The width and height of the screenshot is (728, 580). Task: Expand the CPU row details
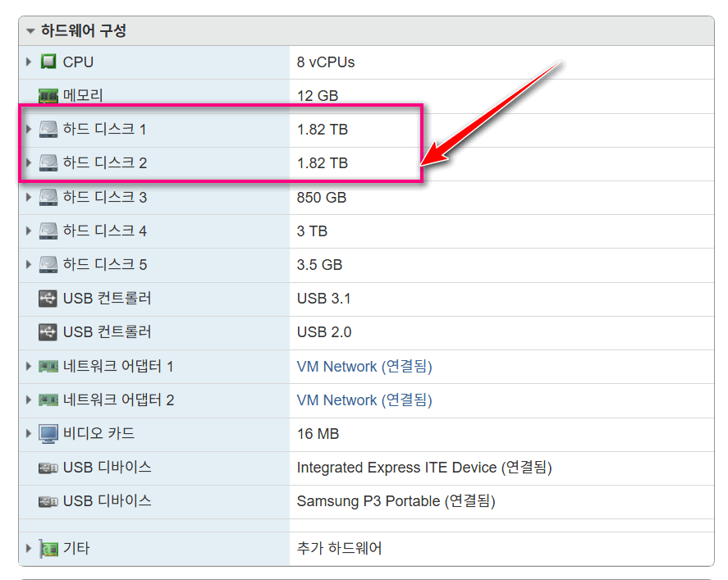pyautogui.click(x=29, y=62)
